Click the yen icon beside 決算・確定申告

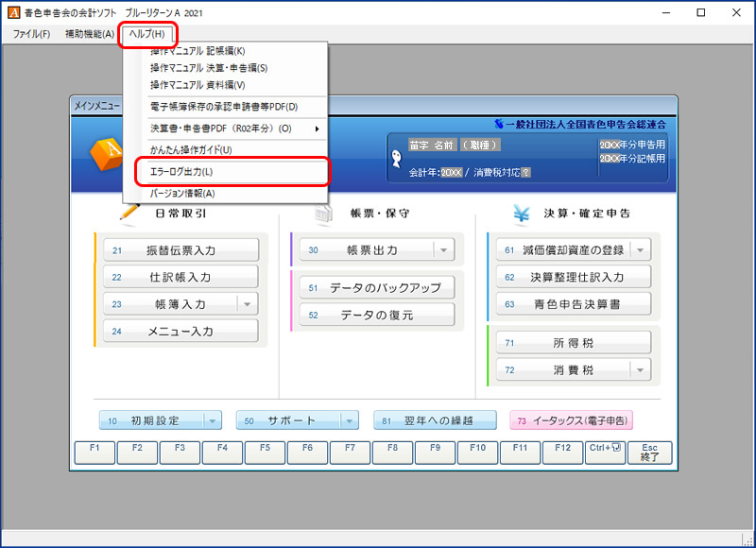[x=520, y=214]
